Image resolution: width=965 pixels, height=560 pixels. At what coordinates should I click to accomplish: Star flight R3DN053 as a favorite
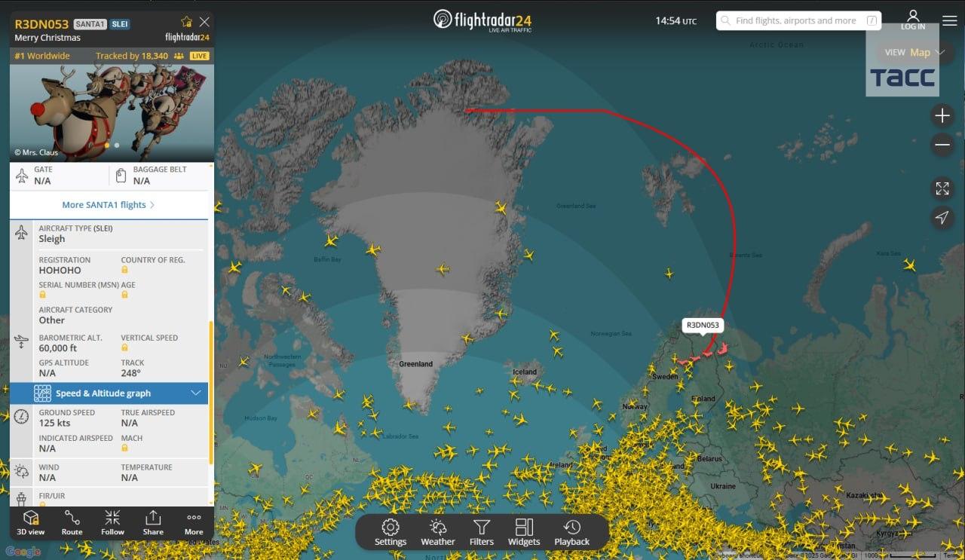(x=185, y=21)
